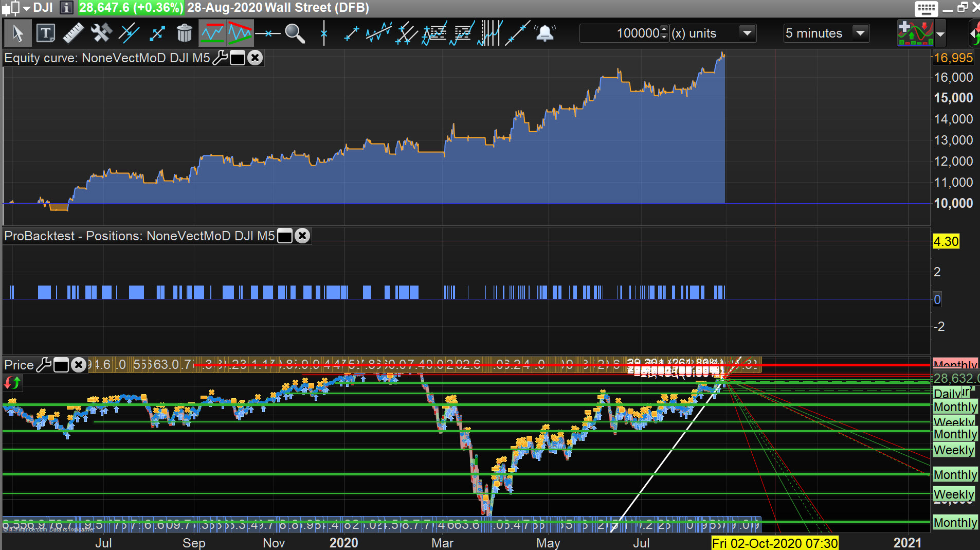Open the 5 minutes timeframe dropdown
This screenshot has height=550, width=980.
coord(826,33)
